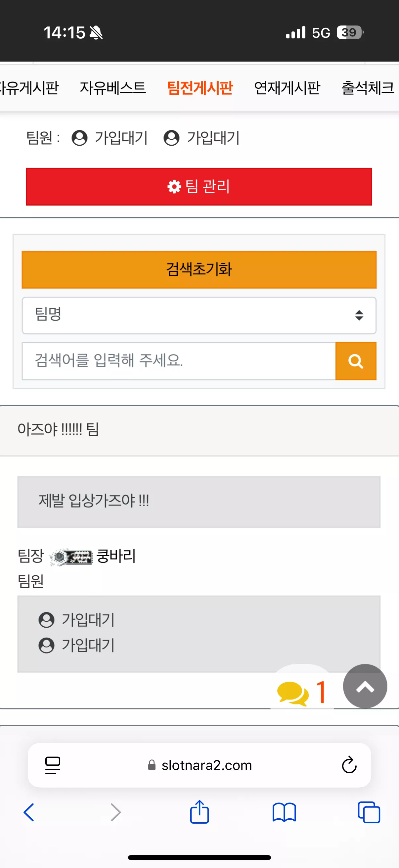Focus the 검색어를 입력해 주세요 search field
399x868 pixels.
tap(179, 361)
